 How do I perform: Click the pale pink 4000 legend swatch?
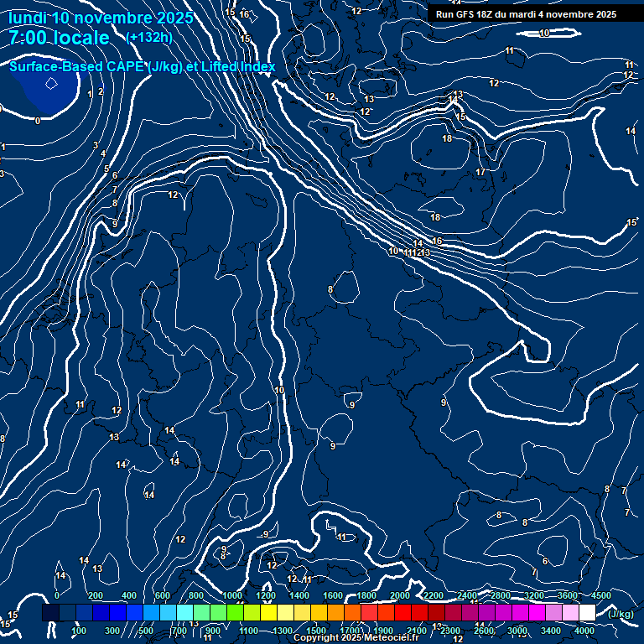tap(570, 613)
